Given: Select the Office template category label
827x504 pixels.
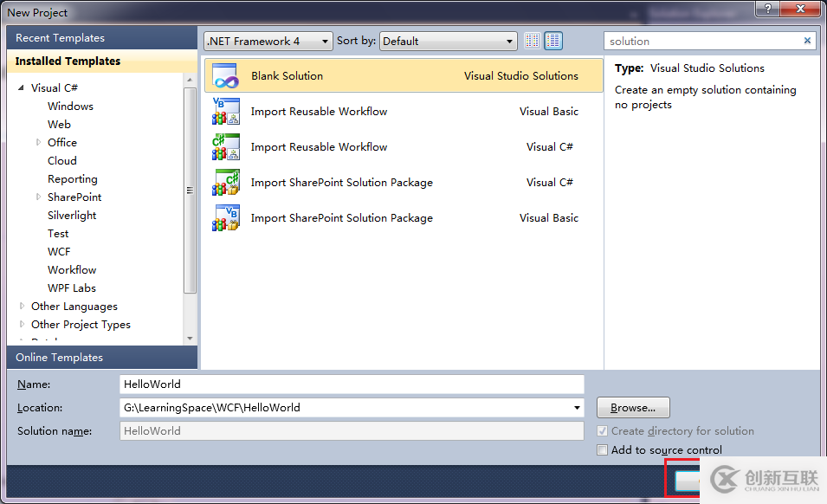Looking at the screenshot, I should (62, 142).
